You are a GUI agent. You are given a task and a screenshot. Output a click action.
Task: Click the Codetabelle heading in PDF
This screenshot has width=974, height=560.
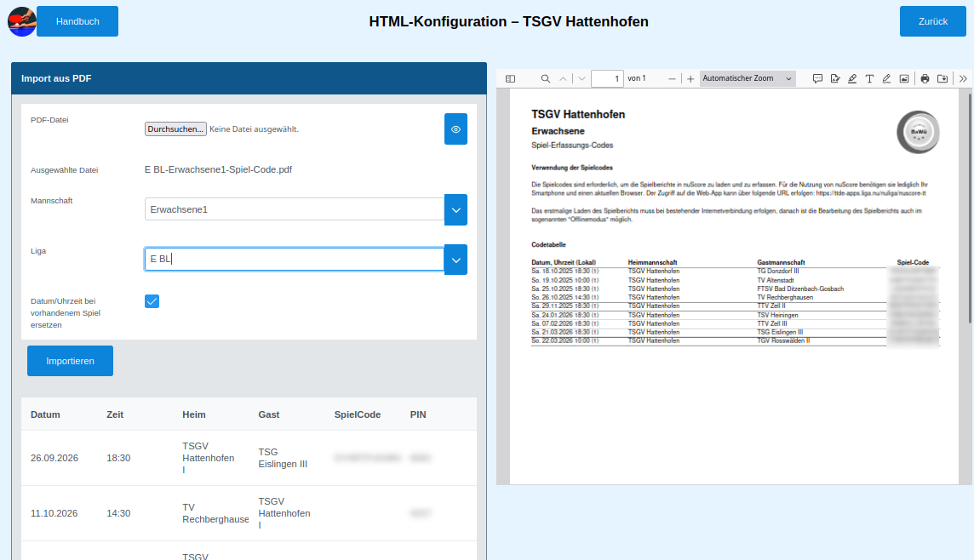tap(548, 244)
